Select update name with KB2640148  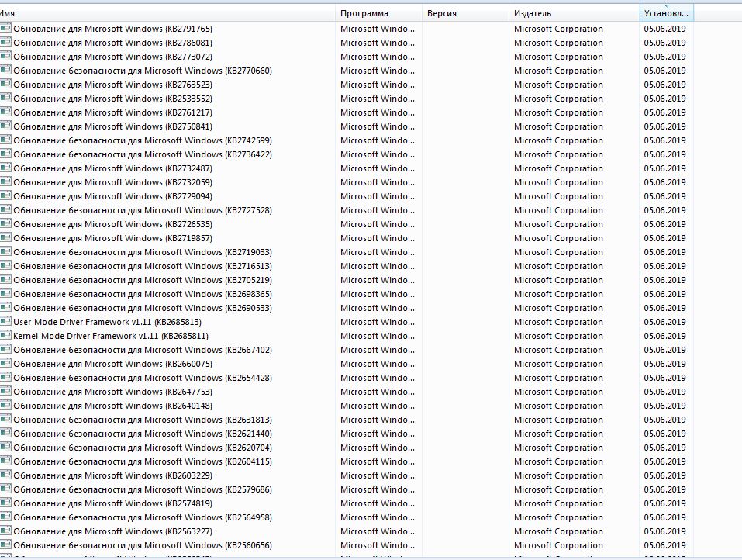[112, 406]
